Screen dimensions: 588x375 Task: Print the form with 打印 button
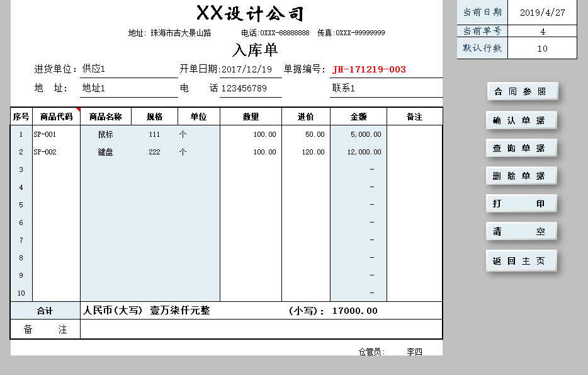(x=522, y=204)
